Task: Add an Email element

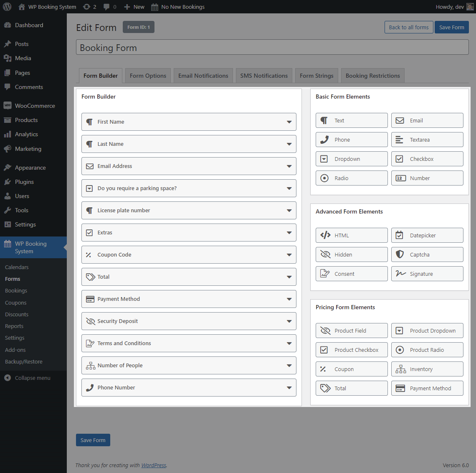Action: click(x=427, y=121)
